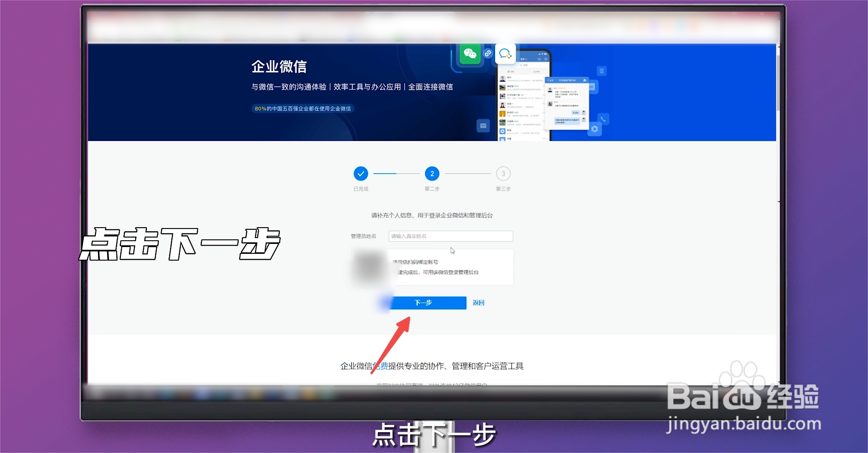Image resolution: width=868 pixels, height=453 pixels.
Task: Click the add-member icon in the chat window header
Action: (x=585, y=80)
